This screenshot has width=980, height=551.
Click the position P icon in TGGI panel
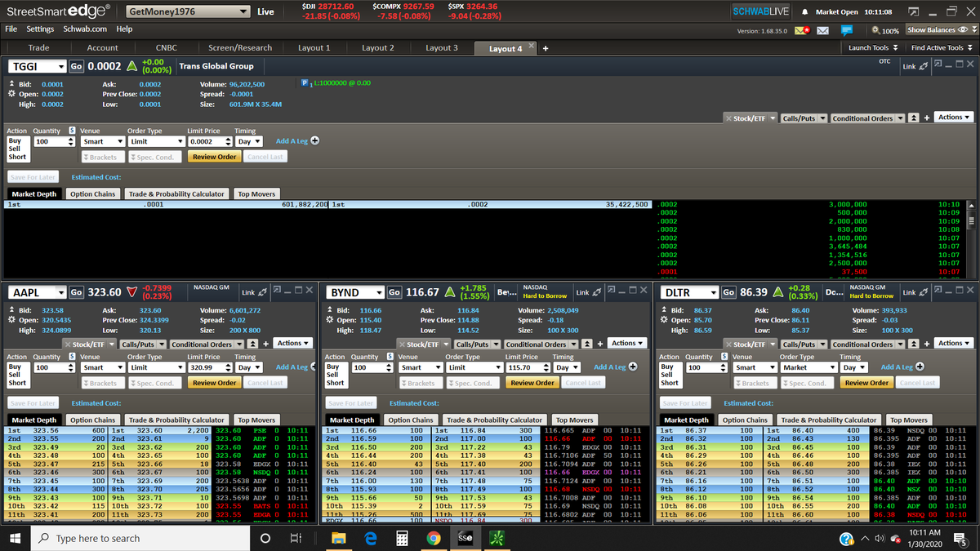click(303, 83)
